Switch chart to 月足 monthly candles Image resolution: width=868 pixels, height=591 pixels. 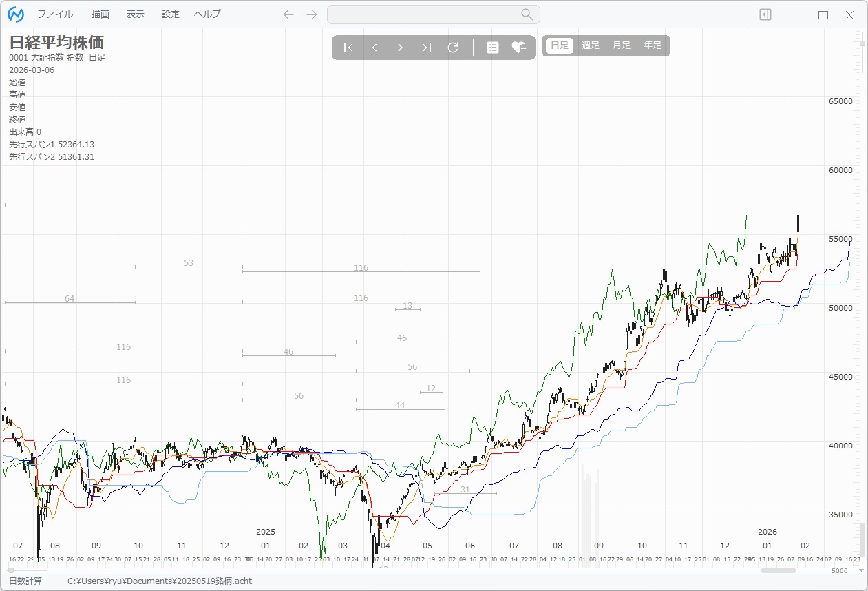[x=622, y=45]
